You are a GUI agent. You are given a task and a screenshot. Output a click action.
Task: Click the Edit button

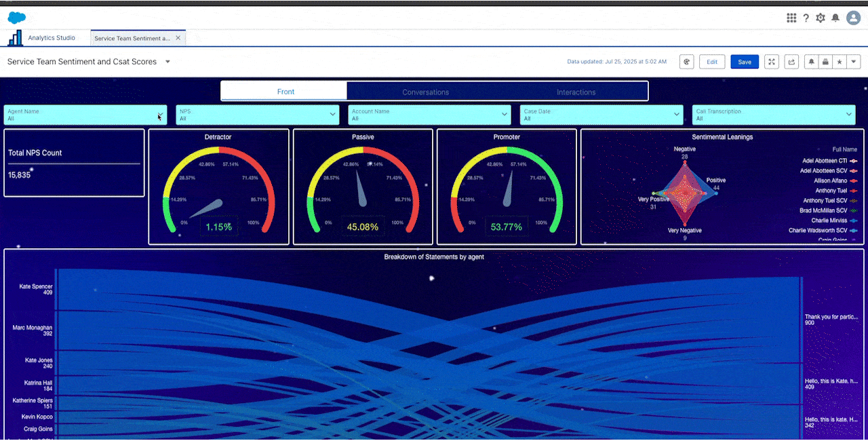[711, 62]
